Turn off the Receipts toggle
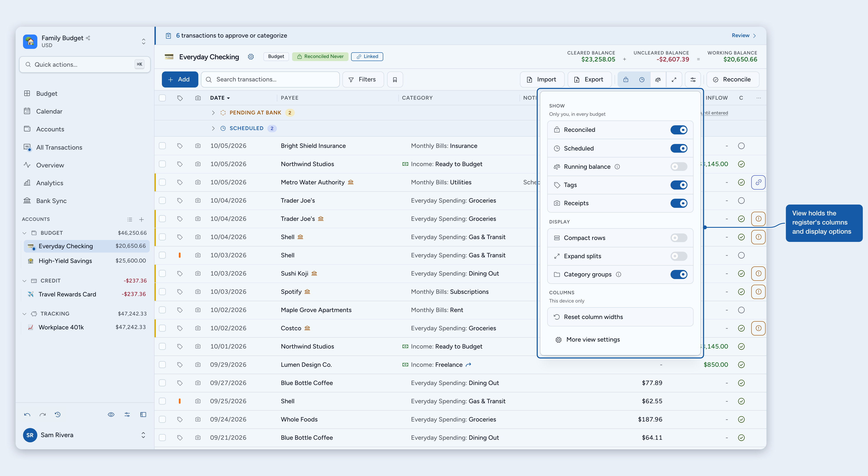 pyautogui.click(x=679, y=203)
